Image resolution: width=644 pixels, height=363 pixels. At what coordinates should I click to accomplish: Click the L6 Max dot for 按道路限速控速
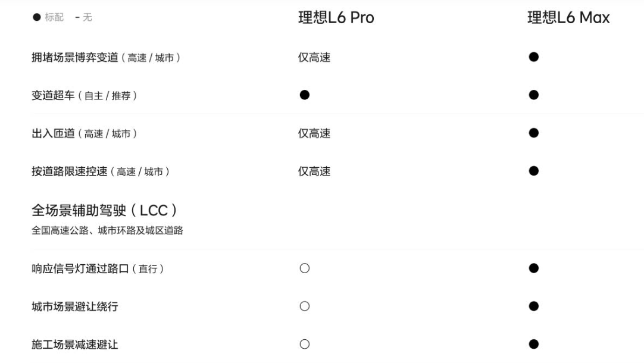coord(533,171)
